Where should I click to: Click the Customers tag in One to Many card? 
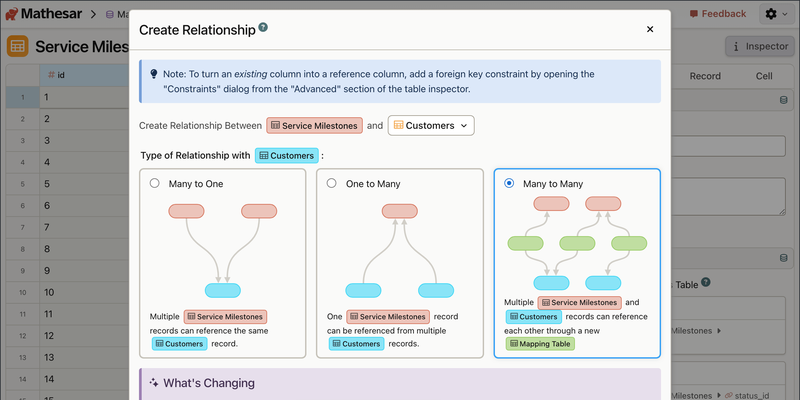tap(356, 344)
